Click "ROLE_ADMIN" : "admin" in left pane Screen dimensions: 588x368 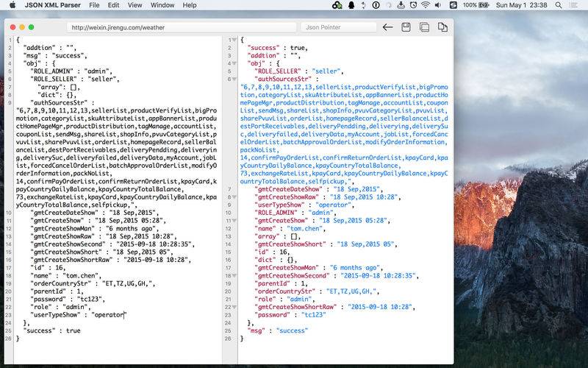coord(71,71)
